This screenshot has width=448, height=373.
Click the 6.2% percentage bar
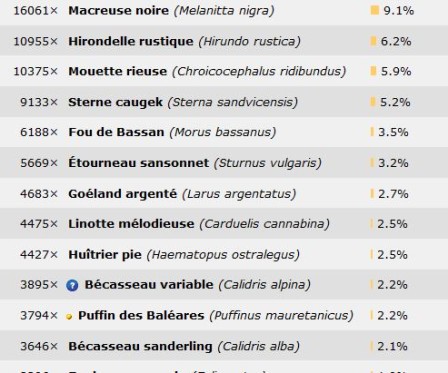[373, 41]
